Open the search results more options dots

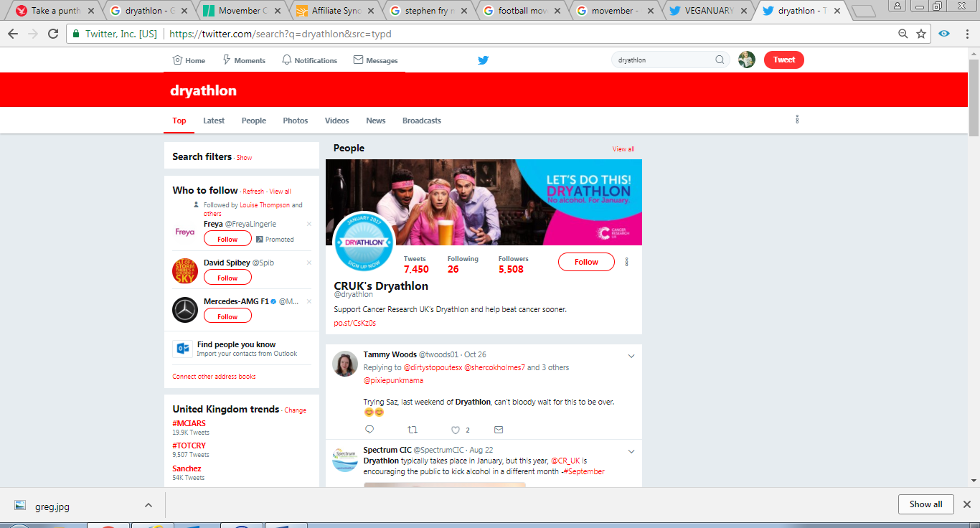pyautogui.click(x=797, y=120)
